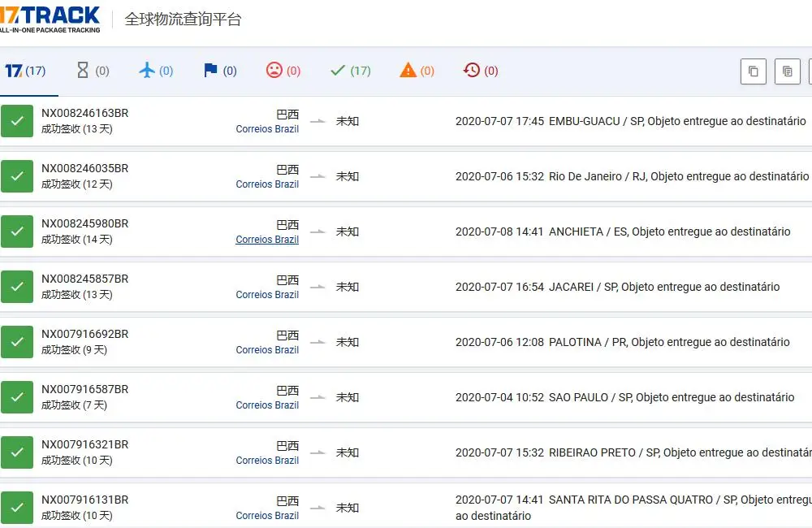Open Correios Brazil link for NX008246035BR
812x528 pixels.
[x=267, y=184]
